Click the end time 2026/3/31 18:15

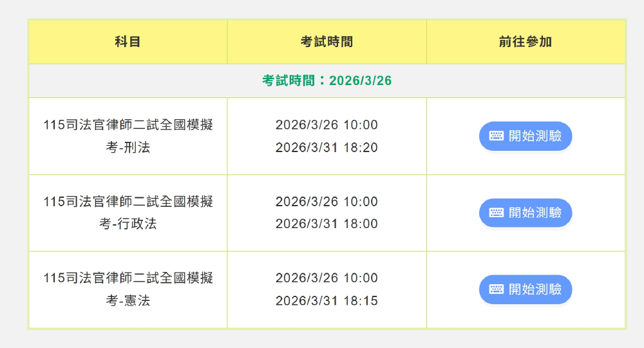327,301
